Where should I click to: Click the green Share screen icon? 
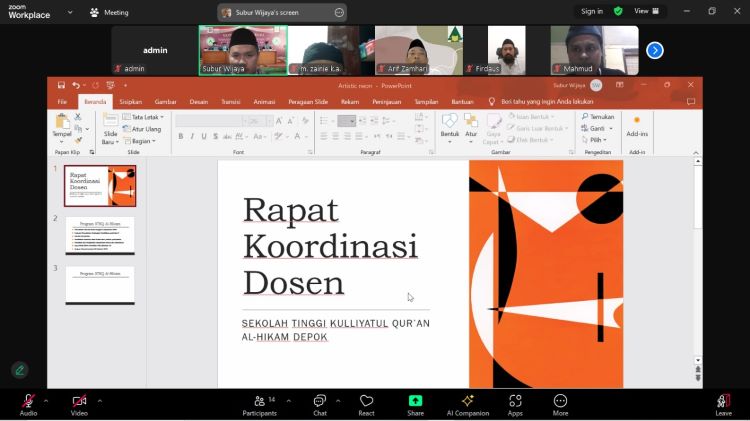[415, 401]
